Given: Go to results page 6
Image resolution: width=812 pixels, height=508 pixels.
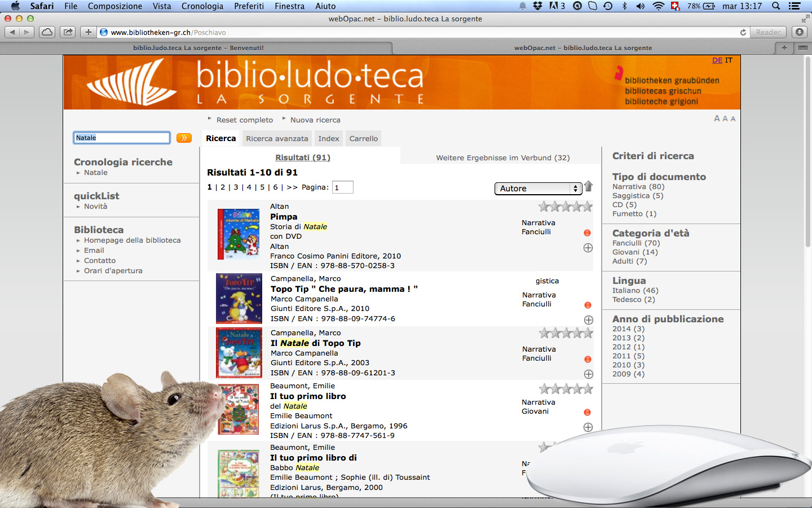Looking at the screenshot, I should [275, 187].
